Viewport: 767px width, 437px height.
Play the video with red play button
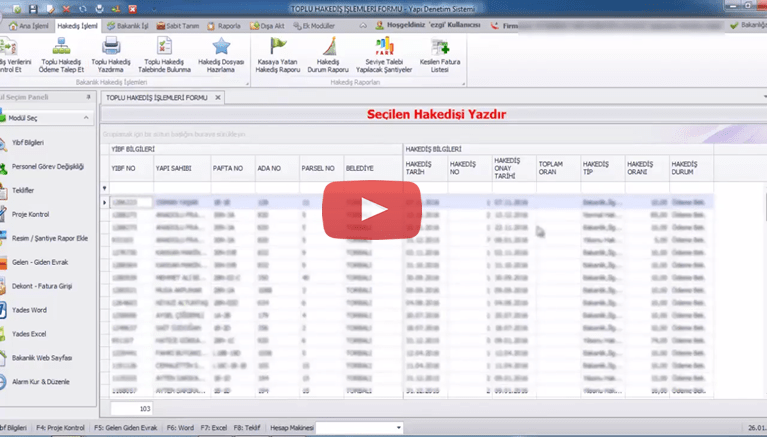(372, 209)
